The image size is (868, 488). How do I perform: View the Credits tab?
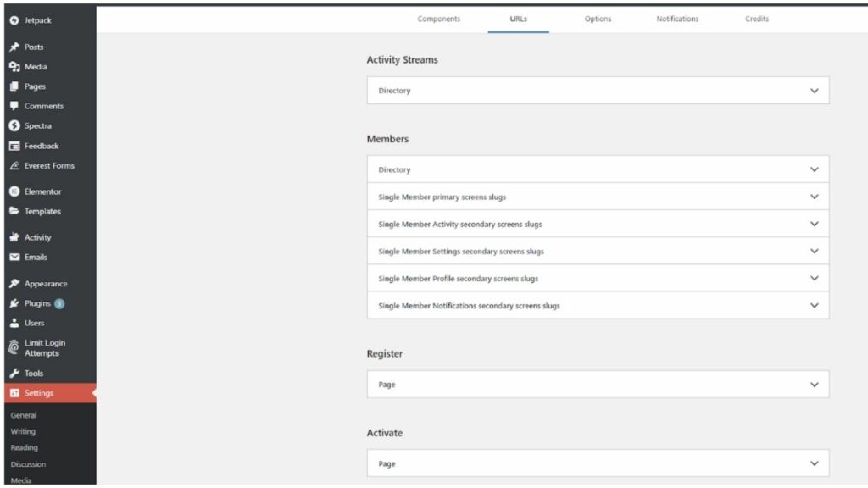(755, 18)
